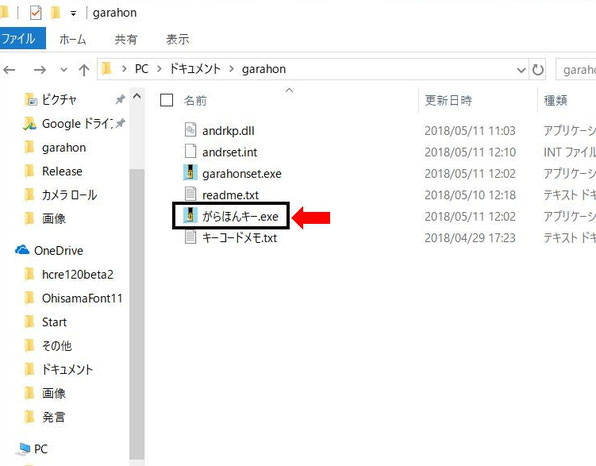Select OneDrive in the navigation pane
Viewport: 596px width, 466px height.
point(59,250)
